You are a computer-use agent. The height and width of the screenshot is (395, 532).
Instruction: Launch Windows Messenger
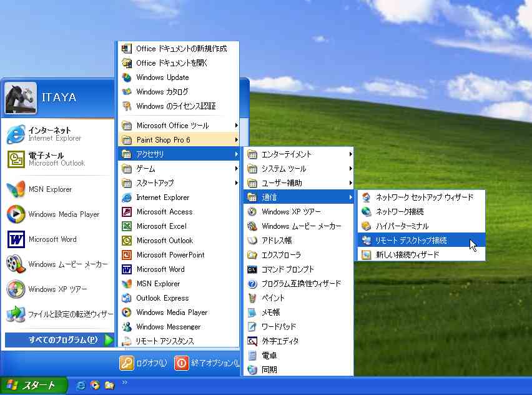pos(179,327)
